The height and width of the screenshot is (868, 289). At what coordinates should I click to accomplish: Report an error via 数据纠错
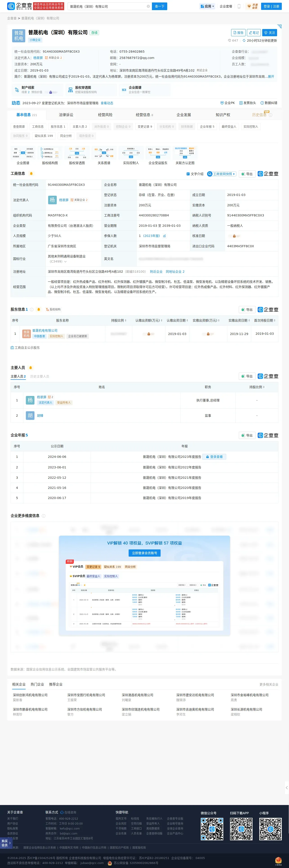point(269,103)
